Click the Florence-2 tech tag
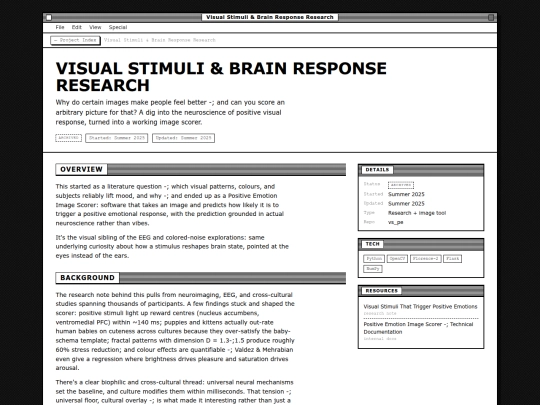 (426, 259)
